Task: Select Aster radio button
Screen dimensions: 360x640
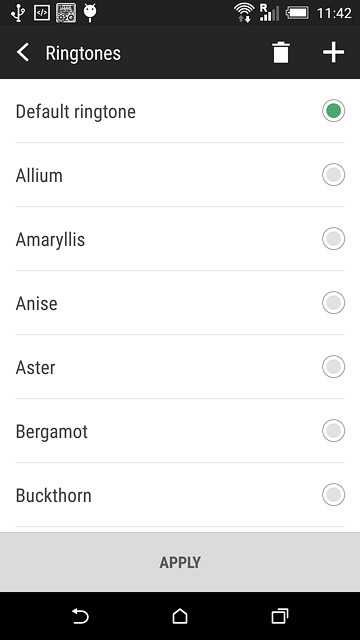Action: [x=333, y=367]
